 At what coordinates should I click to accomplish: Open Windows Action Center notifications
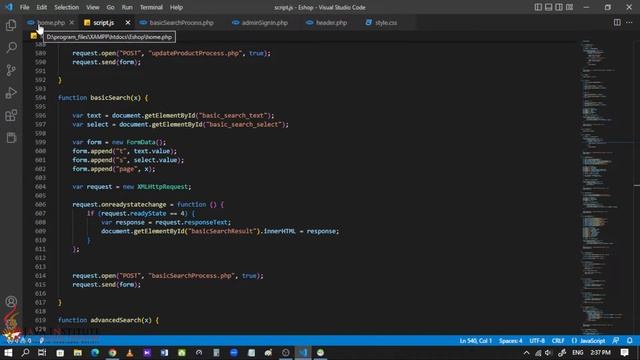point(624,353)
